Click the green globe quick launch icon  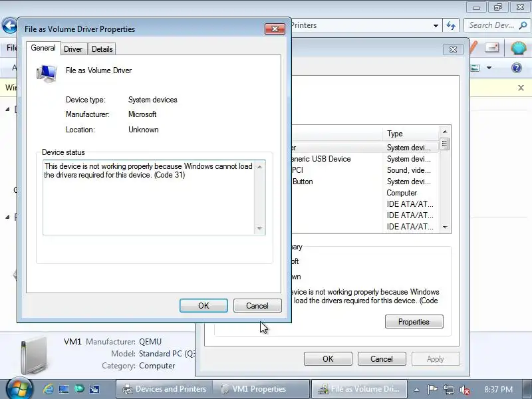pyautogui.click(x=79, y=388)
